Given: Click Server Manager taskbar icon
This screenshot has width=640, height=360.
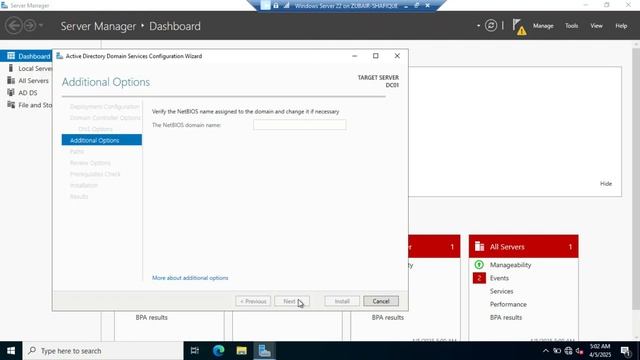Looking at the screenshot, I should click(x=264, y=351).
